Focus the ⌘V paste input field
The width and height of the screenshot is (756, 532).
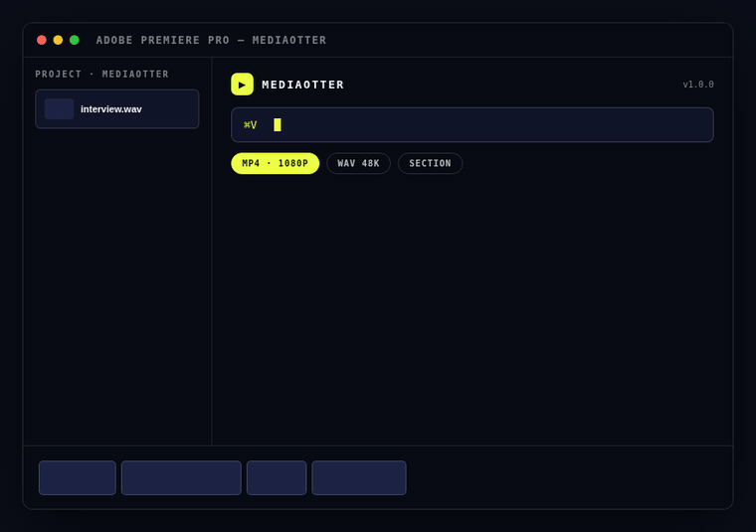(472, 125)
